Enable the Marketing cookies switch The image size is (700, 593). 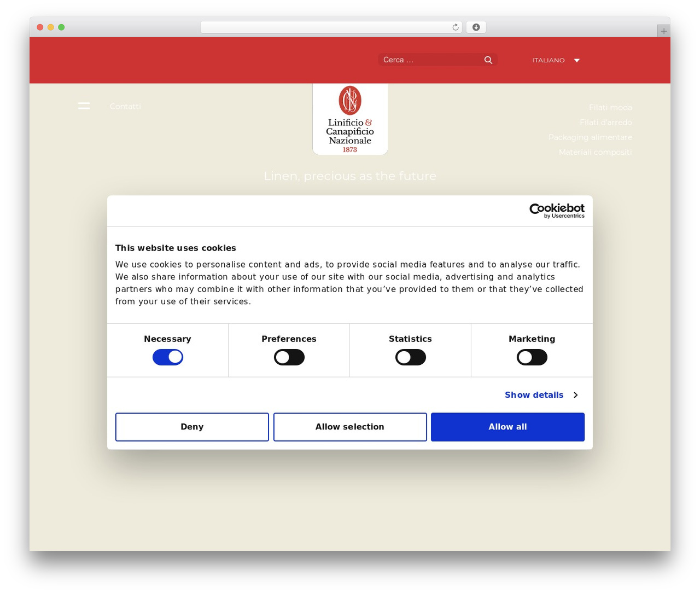532,357
